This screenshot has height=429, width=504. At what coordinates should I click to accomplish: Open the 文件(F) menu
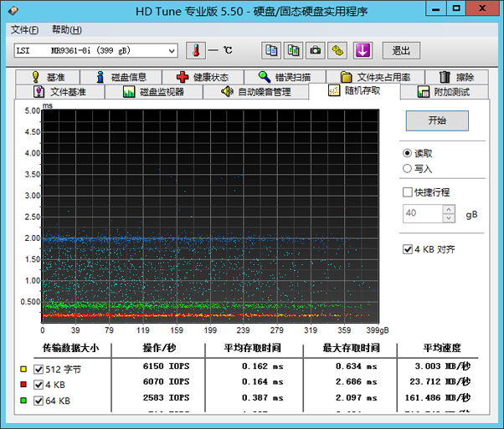(25, 30)
